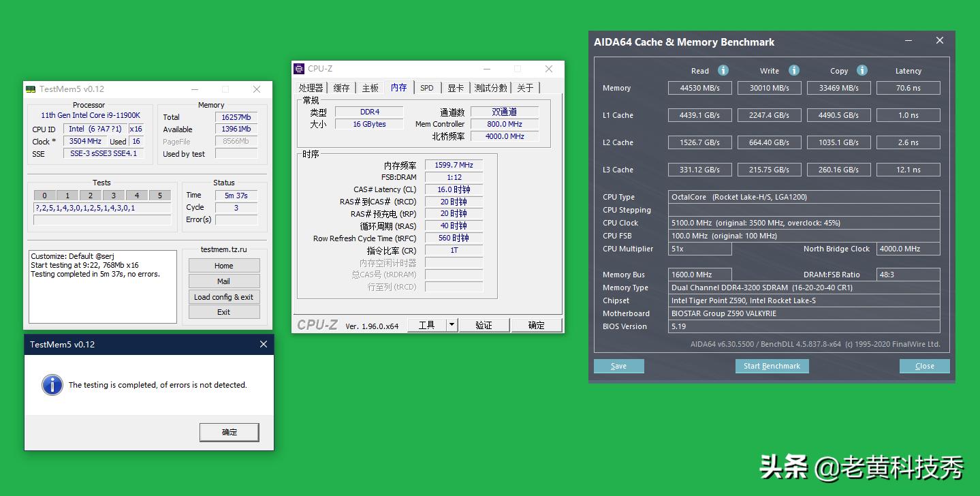The height and width of the screenshot is (496, 980).
Task: Click the TestMem5 log text box
Action: pos(103,286)
